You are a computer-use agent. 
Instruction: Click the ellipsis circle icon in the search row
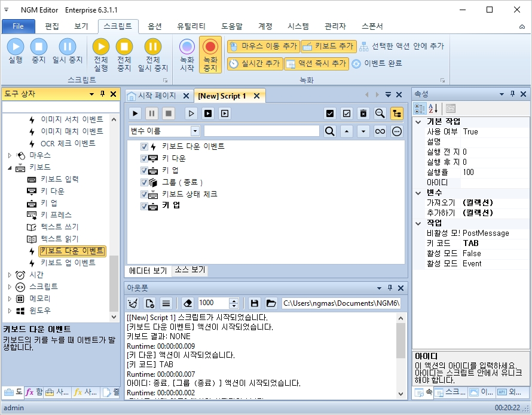397,131
